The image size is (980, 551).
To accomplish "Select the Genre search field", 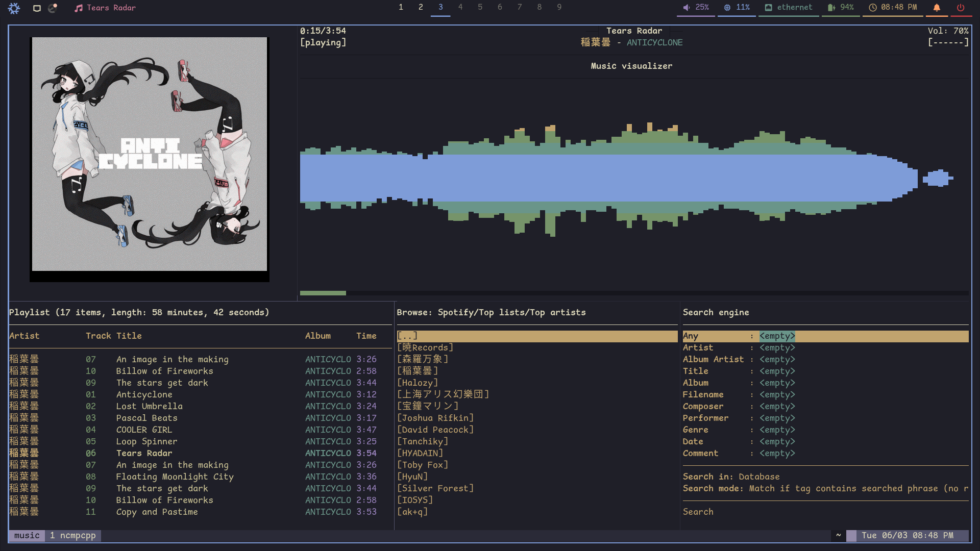I will (x=695, y=430).
